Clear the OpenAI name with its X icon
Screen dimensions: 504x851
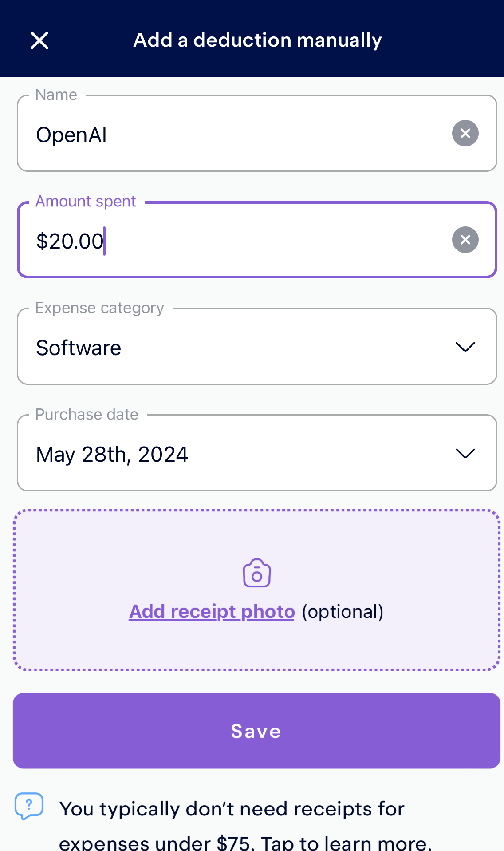pos(465,133)
